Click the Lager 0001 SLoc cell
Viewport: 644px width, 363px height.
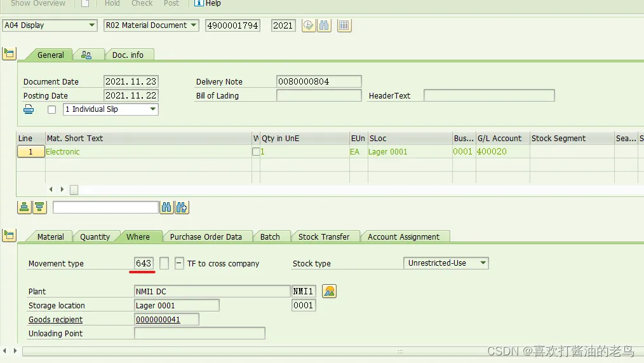pyautogui.click(x=410, y=152)
